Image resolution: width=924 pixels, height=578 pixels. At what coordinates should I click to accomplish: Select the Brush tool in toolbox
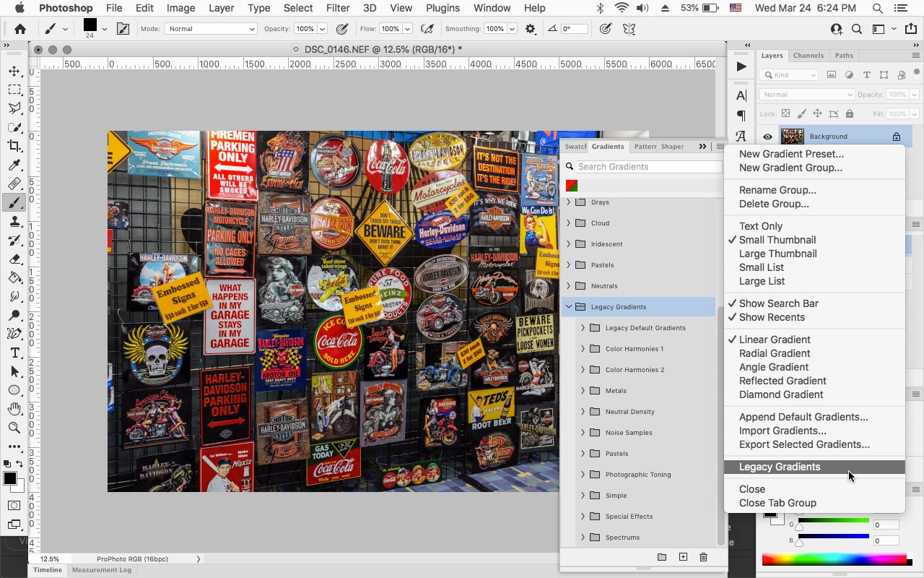click(x=14, y=202)
